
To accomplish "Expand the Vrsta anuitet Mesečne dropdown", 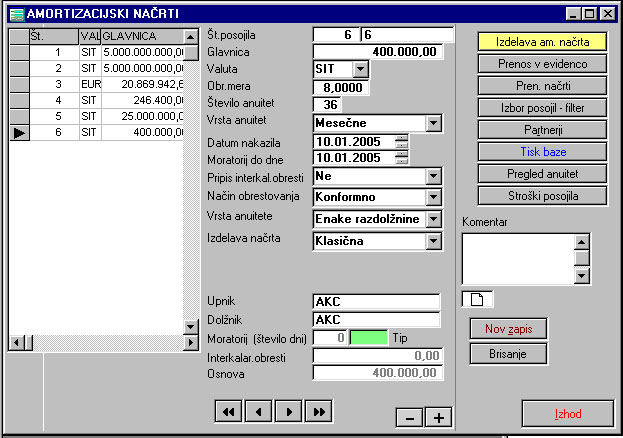I will point(433,123).
